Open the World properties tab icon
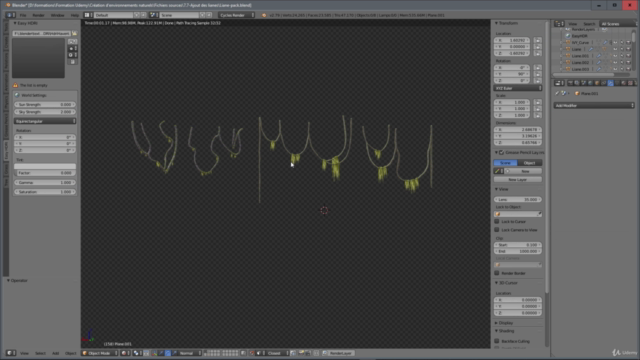Screen dimensions: 640x360 pos(590,83)
